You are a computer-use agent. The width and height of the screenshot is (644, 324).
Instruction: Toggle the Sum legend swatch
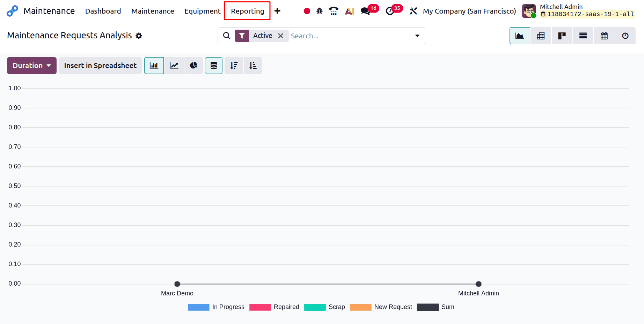click(x=428, y=307)
